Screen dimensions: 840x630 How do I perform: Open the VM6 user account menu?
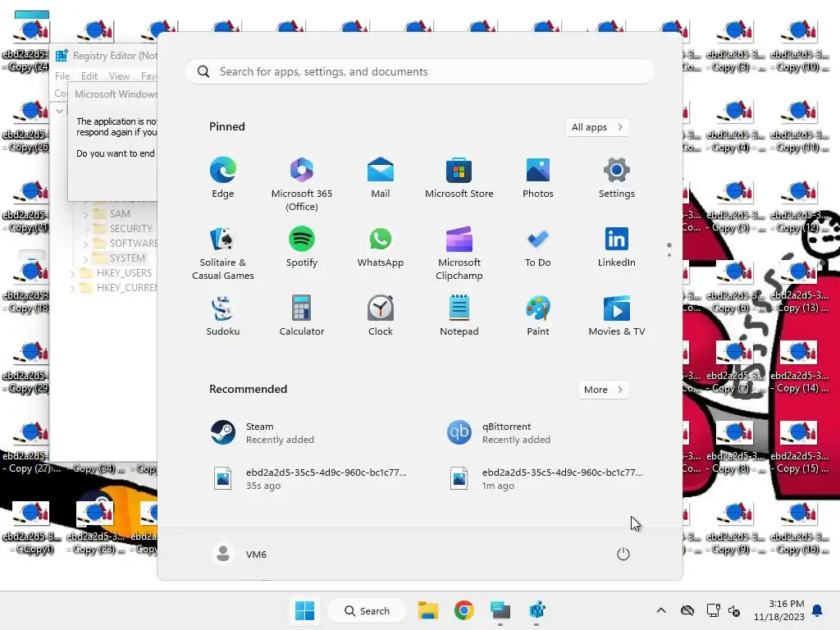click(x=239, y=554)
